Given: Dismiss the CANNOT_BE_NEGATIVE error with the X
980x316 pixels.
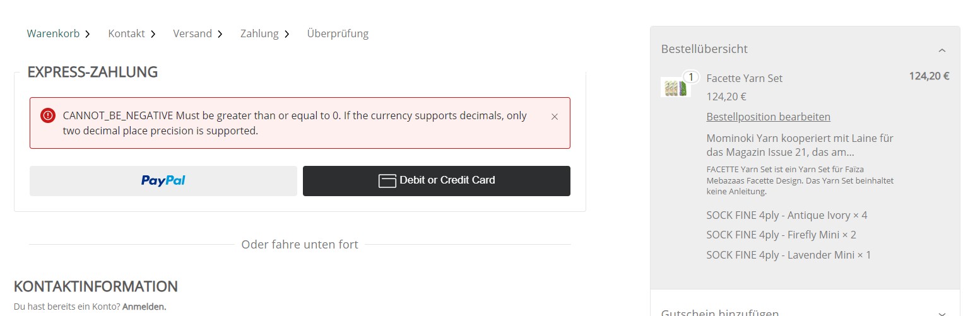Looking at the screenshot, I should coord(555,117).
